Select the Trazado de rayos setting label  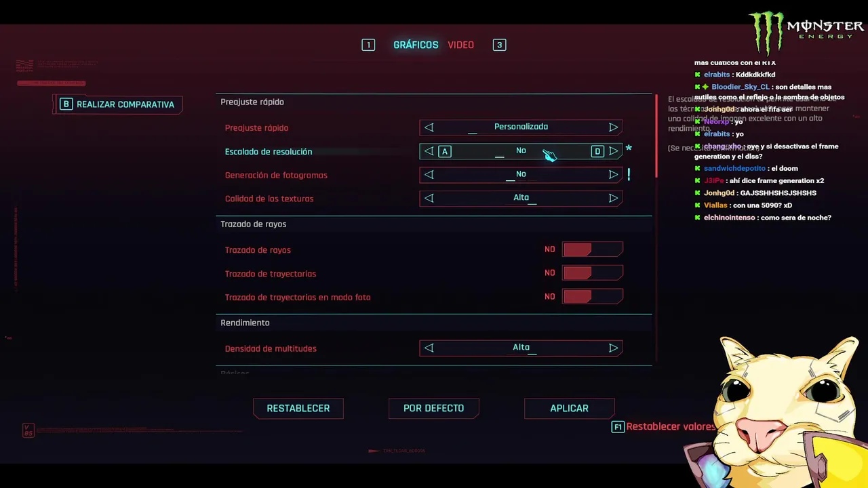[258, 250]
